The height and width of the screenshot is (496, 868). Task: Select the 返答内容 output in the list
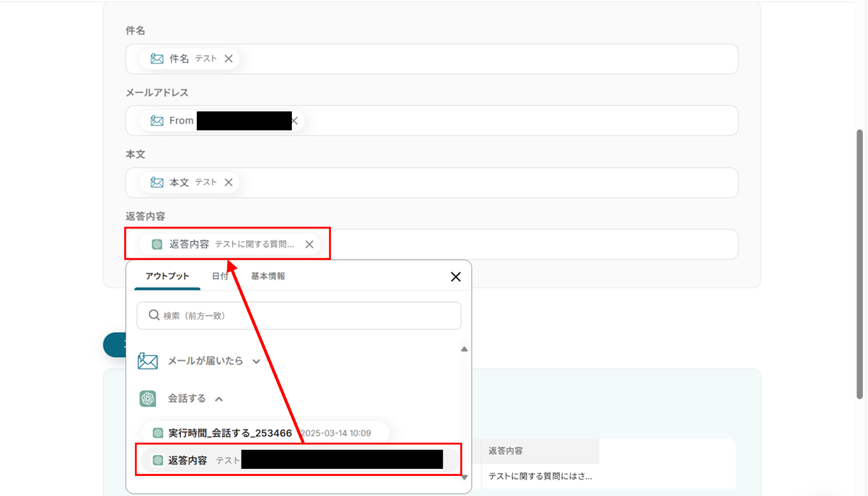click(298, 460)
